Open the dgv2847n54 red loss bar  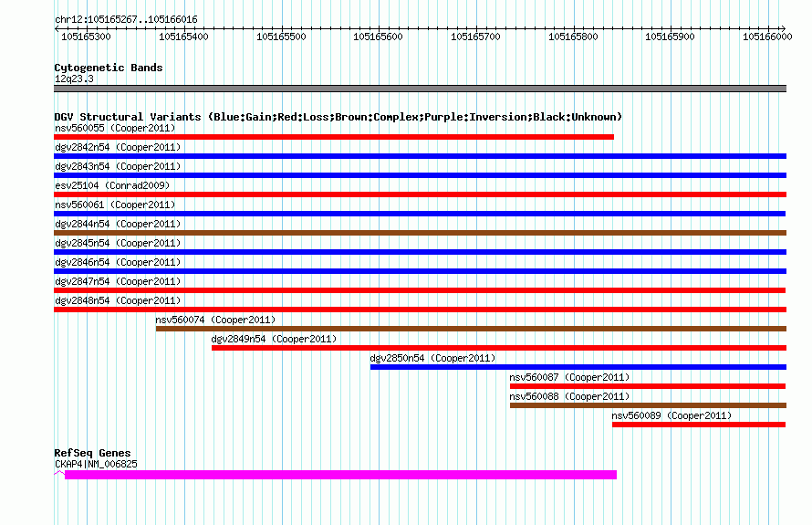(420, 290)
